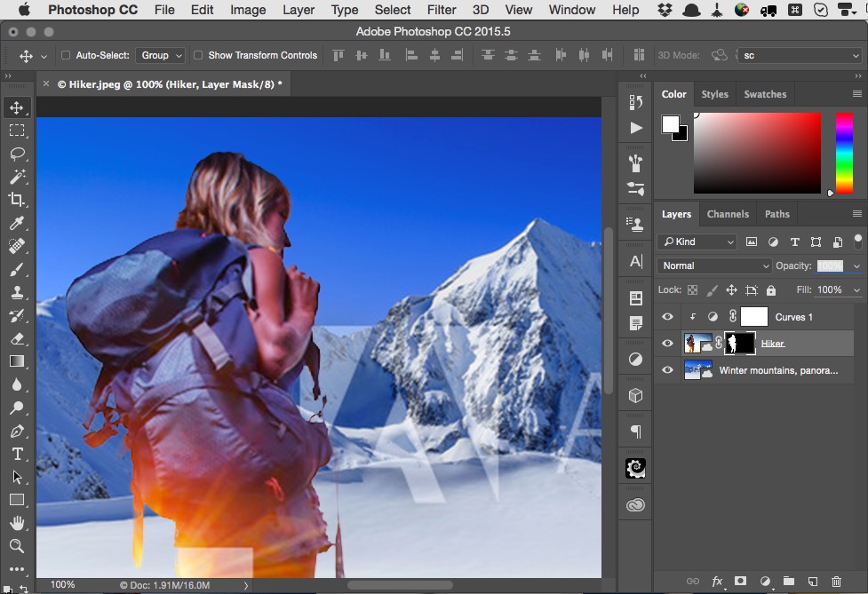Select the Move tool

17,107
